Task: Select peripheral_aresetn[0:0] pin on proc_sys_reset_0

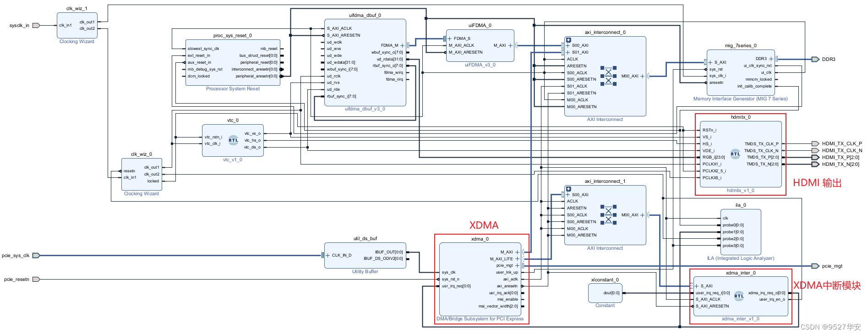Action: 257,76
